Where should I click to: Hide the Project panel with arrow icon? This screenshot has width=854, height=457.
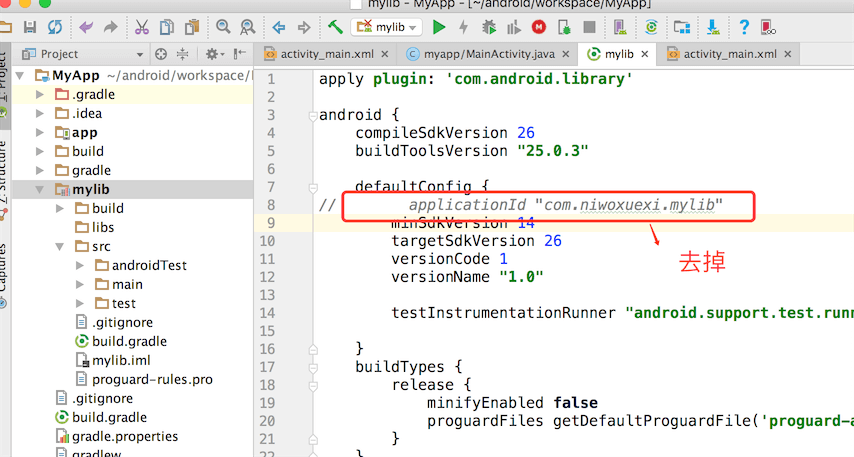(240, 53)
